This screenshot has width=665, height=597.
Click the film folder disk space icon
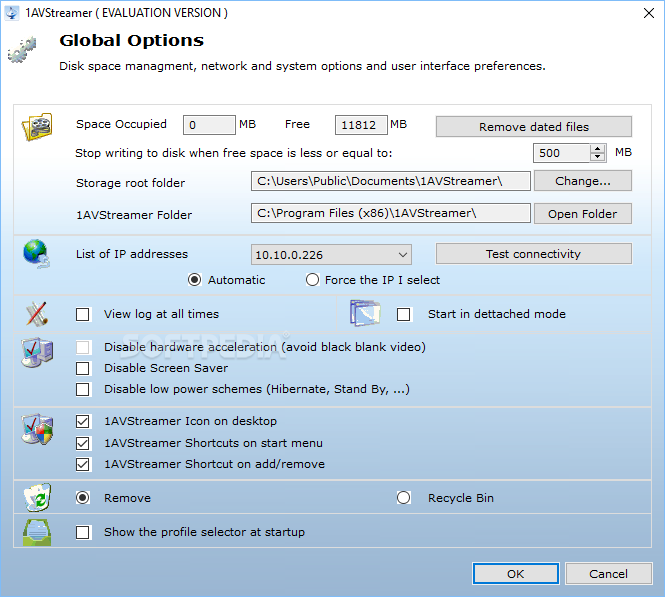[37, 126]
